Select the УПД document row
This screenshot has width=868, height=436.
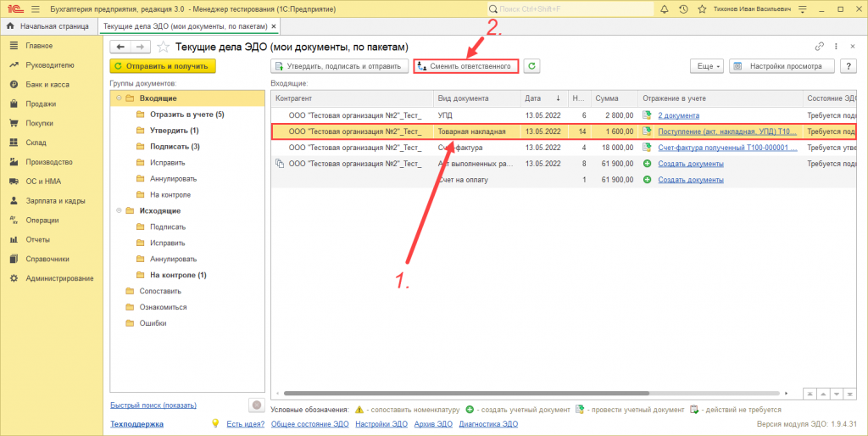[564, 115]
